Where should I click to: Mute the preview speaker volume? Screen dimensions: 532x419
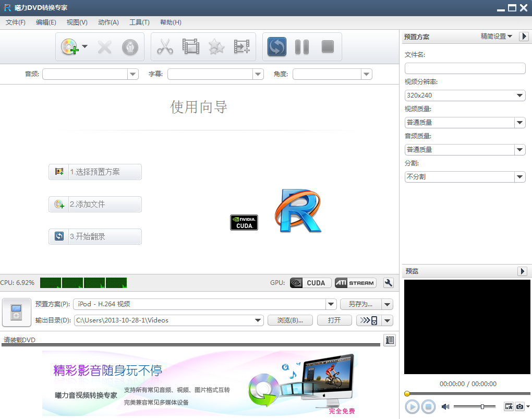tap(445, 406)
